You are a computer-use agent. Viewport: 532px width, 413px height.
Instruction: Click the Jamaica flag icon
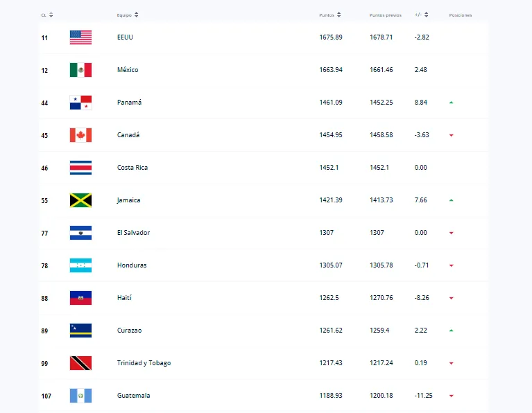coord(80,200)
